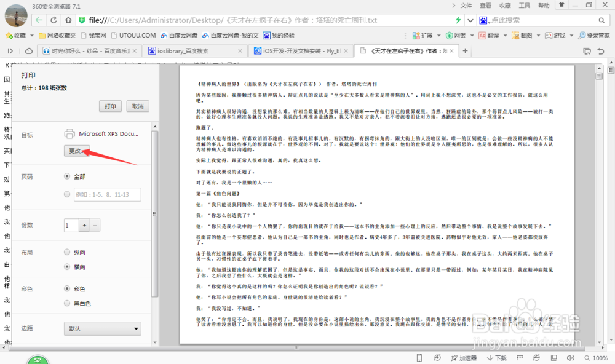Open UTOUU.COM bookmark
The image size is (615, 364).
click(x=133, y=35)
